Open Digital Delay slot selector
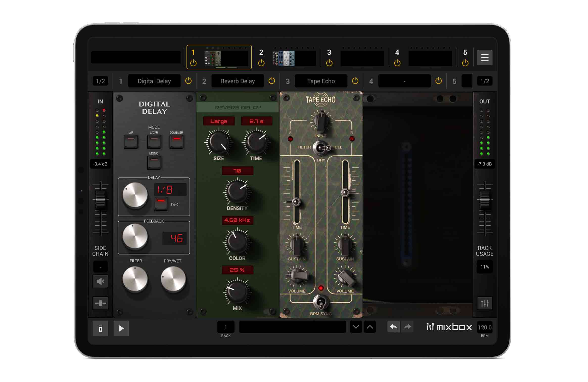The image size is (588, 382). pyautogui.click(x=154, y=81)
